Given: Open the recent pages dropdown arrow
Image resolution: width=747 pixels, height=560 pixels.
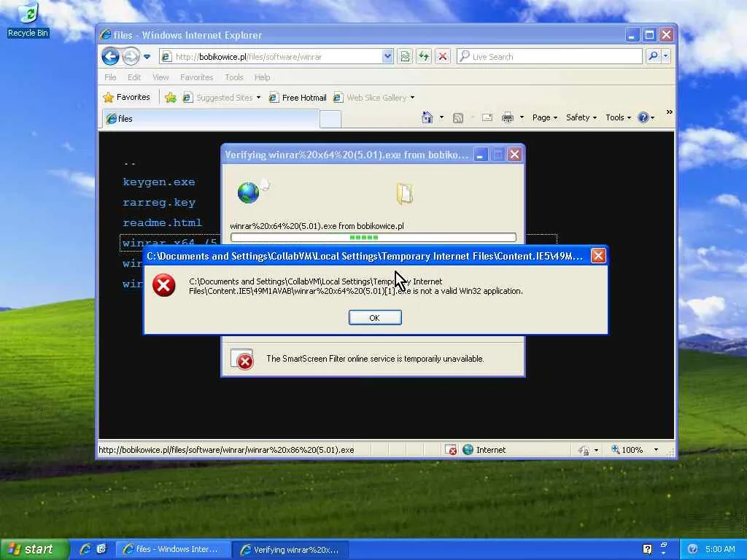Looking at the screenshot, I should coord(147,57).
